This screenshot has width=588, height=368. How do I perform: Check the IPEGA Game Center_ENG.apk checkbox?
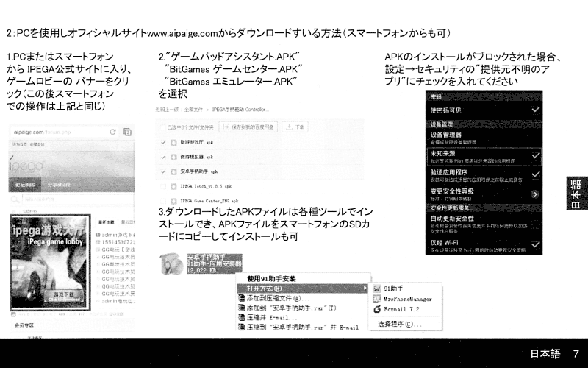pos(163,201)
